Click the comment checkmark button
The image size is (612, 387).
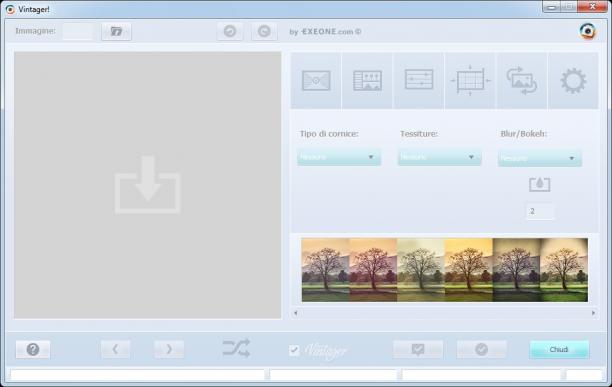tap(418, 349)
